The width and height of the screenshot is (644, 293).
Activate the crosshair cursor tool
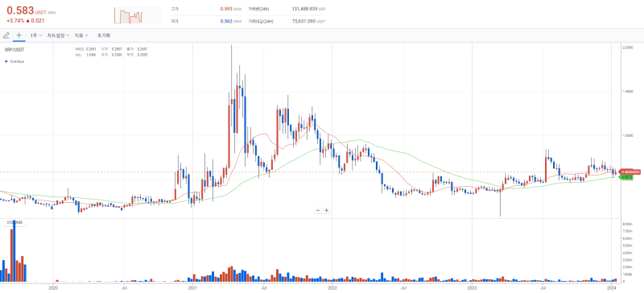click(19, 35)
